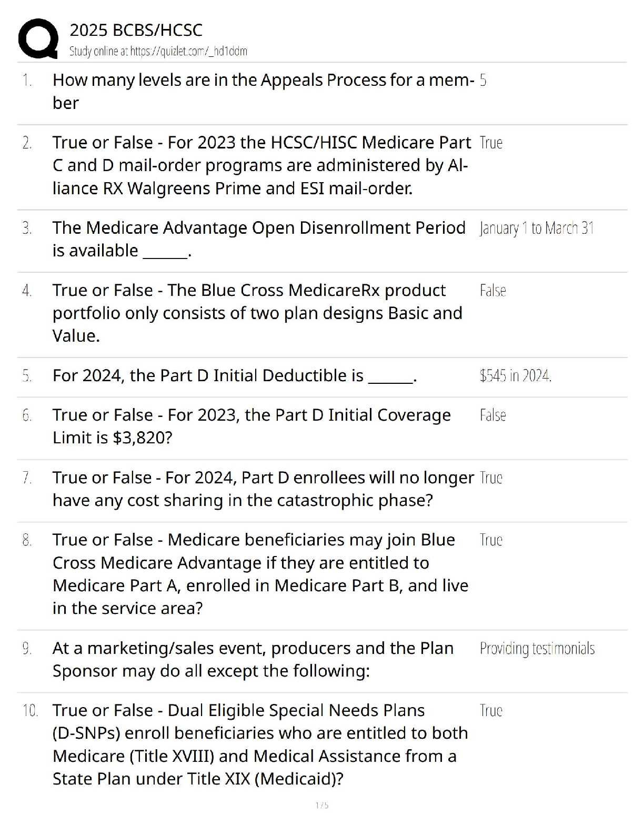The height and width of the screenshot is (834, 644).
Task: Select the catastrophic phase cost sharing question
Action: [263, 489]
